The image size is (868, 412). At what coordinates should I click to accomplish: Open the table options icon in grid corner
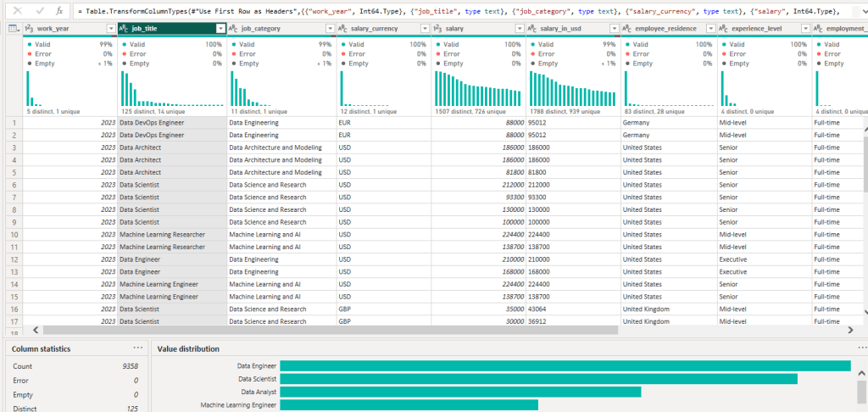(x=14, y=29)
